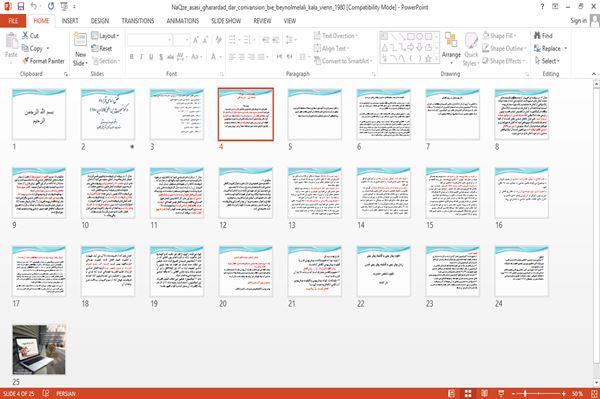Toggle Strikethrough formatting

pos(170,57)
